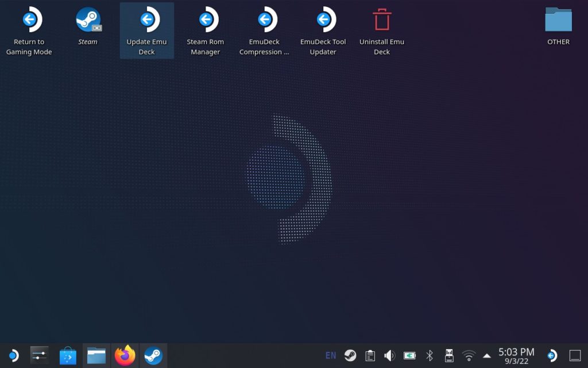
Task: Open System Settings from the taskbar
Action: click(40, 355)
